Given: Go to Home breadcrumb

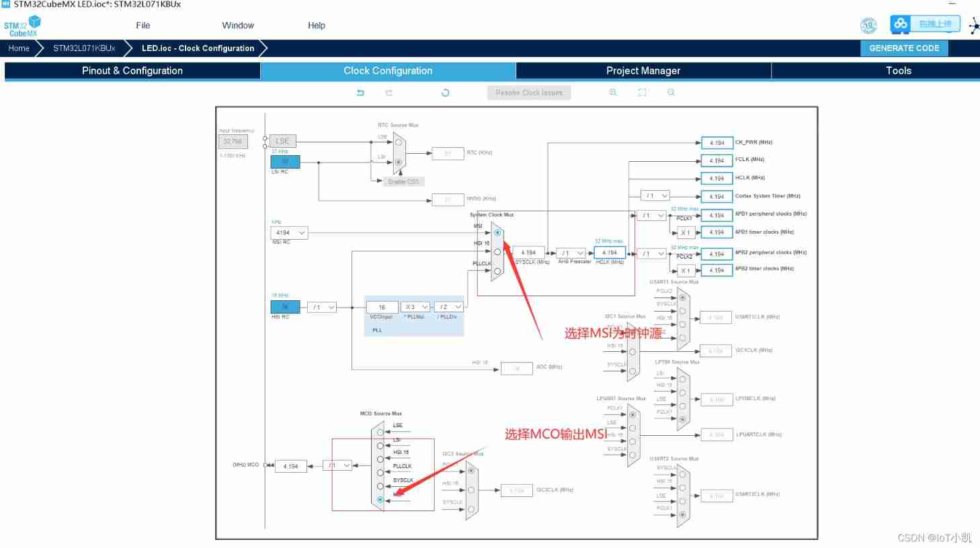Looking at the screenshot, I should pos(19,48).
